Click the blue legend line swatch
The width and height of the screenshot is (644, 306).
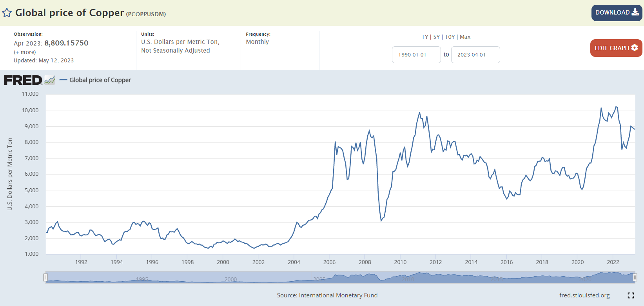(x=63, y=80)
